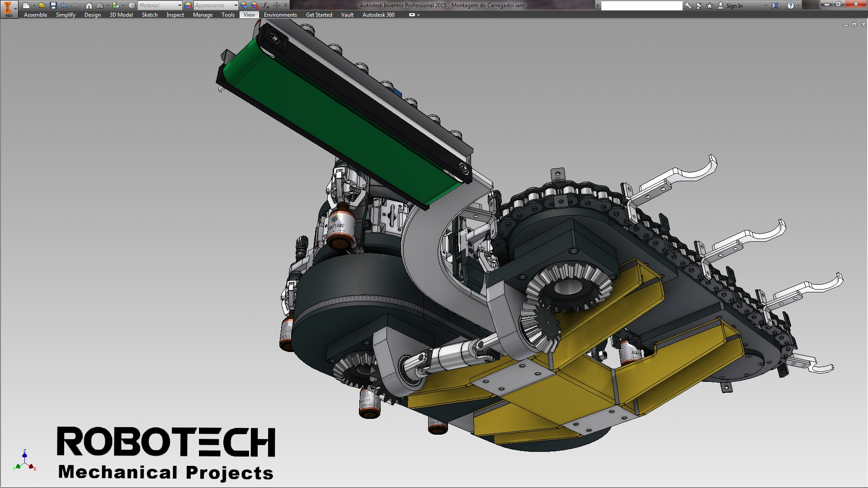Open the Tools ribbon tab

[228, 15]
